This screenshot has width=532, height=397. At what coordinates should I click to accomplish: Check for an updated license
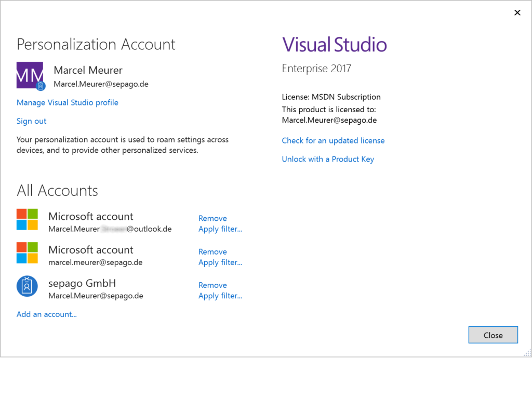[x=333, y=140]
